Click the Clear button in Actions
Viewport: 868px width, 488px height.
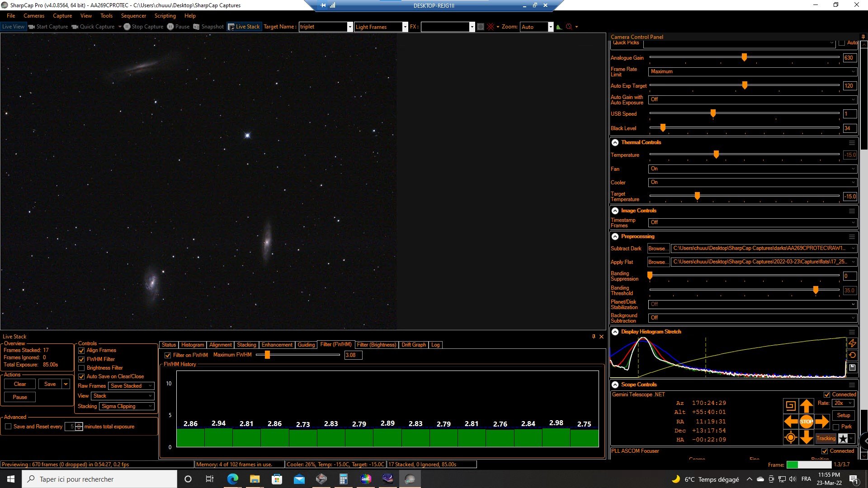tap(20, 384)
